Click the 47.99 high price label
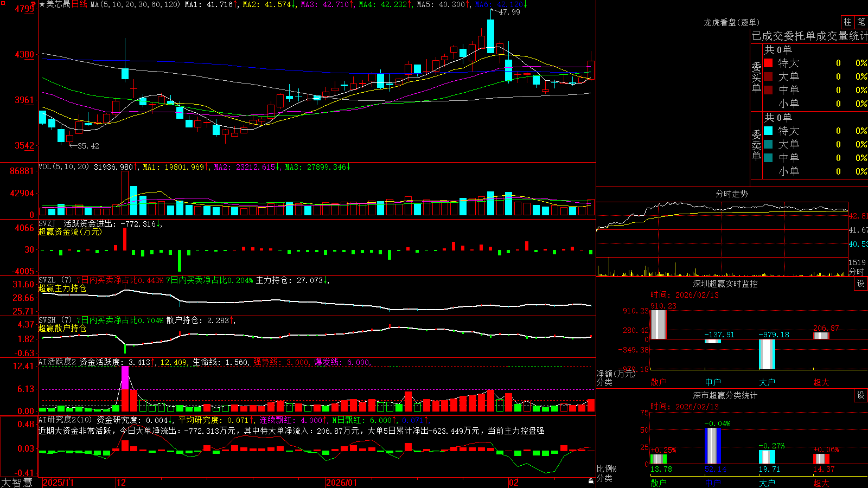Screen dimensions: 868x488 pos(509,12)
